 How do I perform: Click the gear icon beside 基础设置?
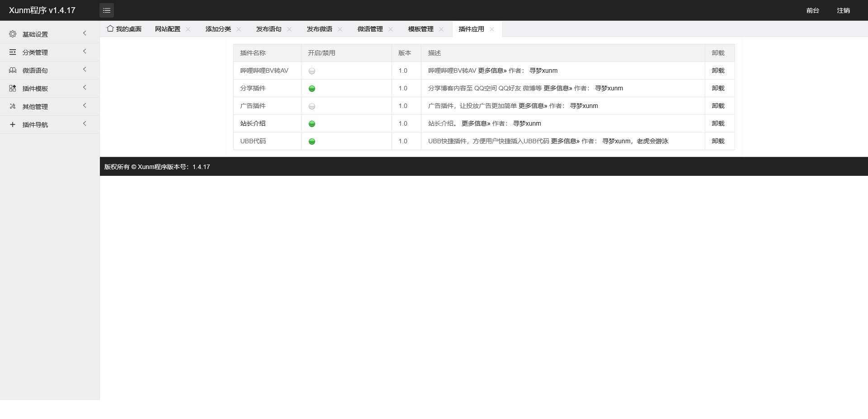[x=13, y=34]
